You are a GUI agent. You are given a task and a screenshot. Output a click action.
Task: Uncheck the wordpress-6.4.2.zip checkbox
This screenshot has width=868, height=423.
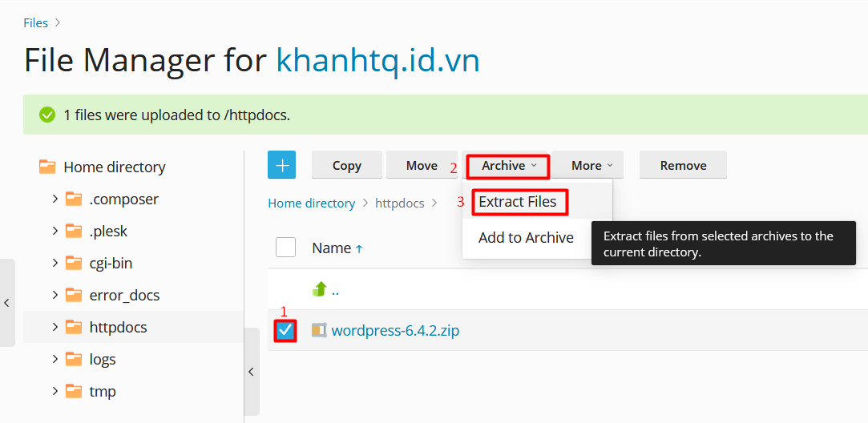[285, 330]
